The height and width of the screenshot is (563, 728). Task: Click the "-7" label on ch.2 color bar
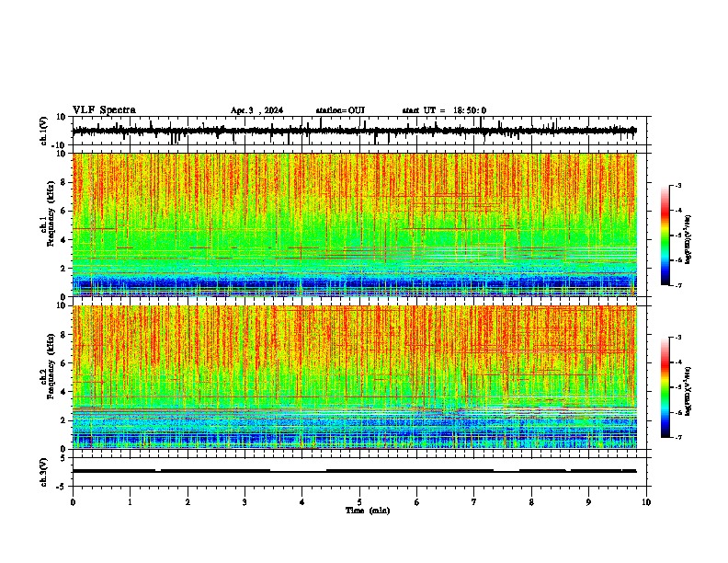(x=678, y=437)
